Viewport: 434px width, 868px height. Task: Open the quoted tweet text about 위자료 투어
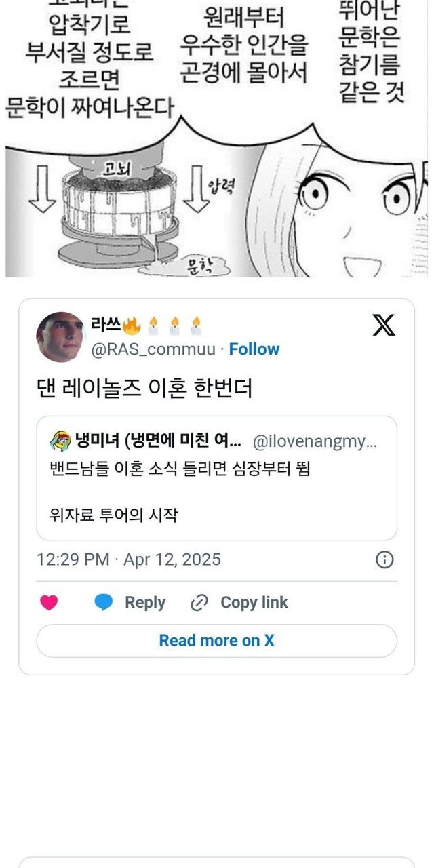113,515
